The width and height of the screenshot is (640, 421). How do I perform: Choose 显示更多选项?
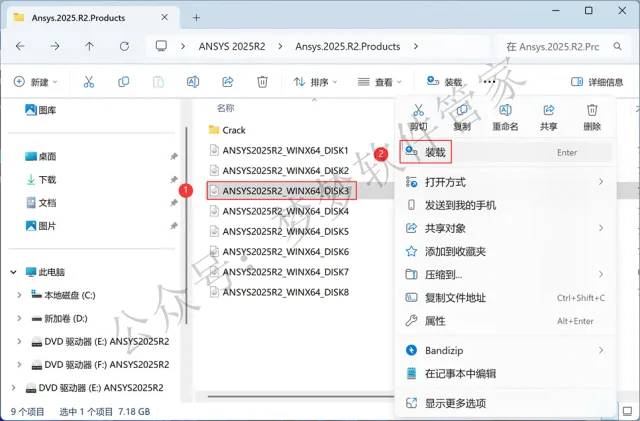pos(505,403)
